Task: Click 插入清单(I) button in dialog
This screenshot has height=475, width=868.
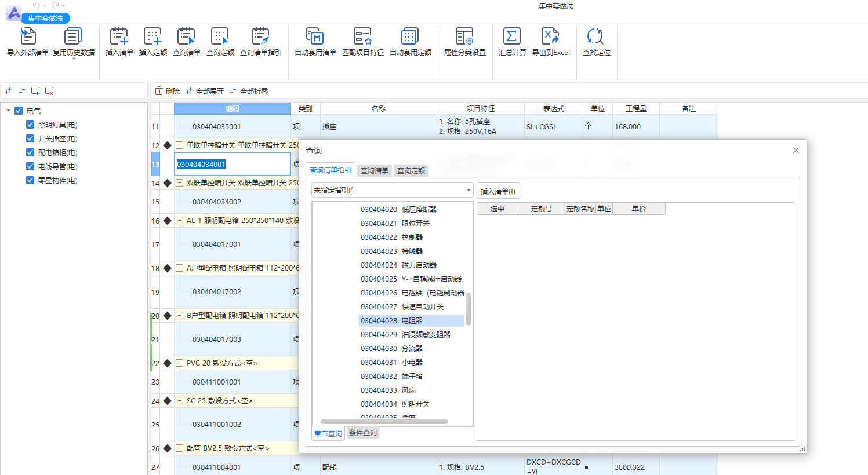Action: click(498, 191)
